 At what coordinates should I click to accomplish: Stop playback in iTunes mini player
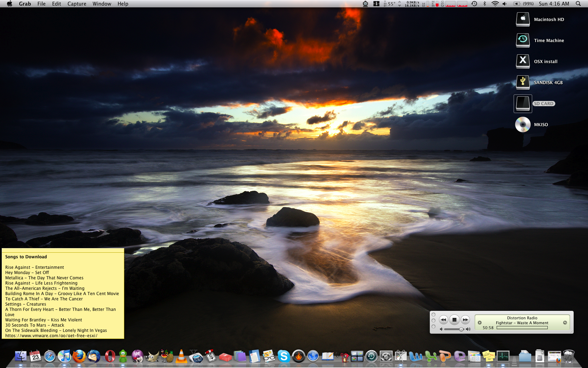click(454, 320)
